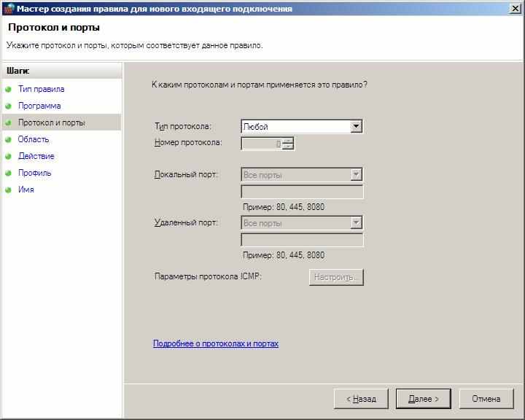Viewport: 525px width, 420px height.
Task: Select the Имя step
Action: (26, 190)
